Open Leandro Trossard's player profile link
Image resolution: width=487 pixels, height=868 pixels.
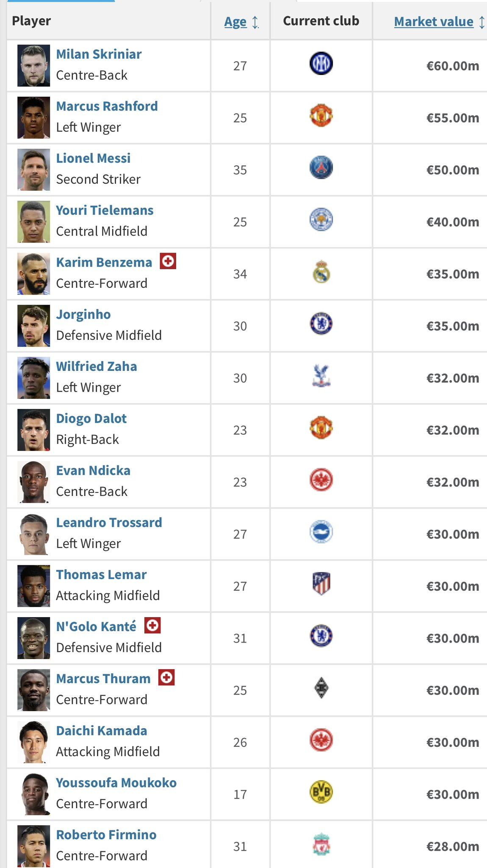click(109, 523)
